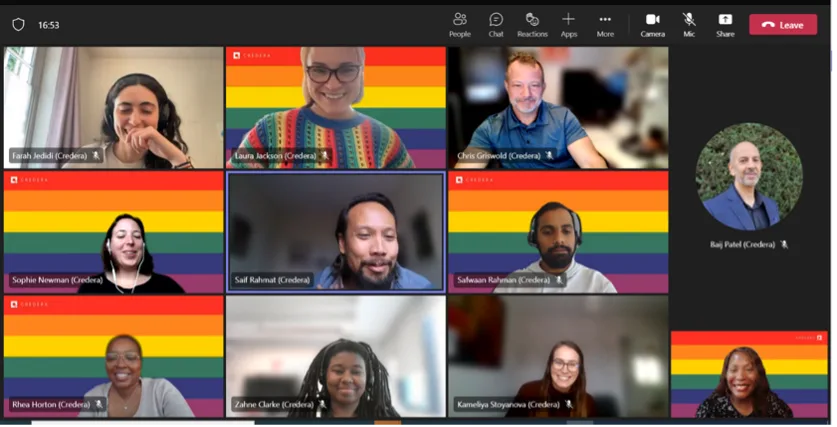837x427 pixels.
Task: Select Zahne Clarke's video tile
Action: [x=336, y=357]
